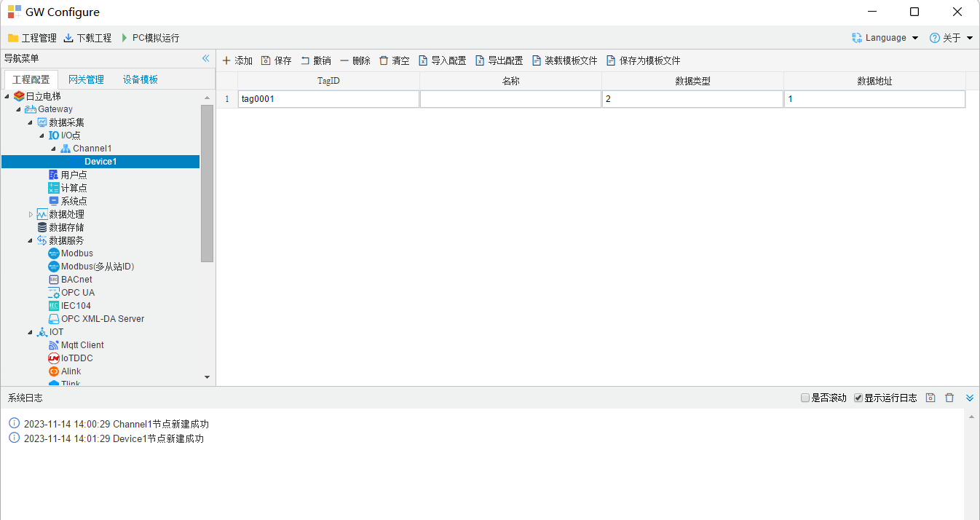Image resolution: width=980 pixels, height=520 pixels.
Task: Collapse the I/O点 node
Action: pyautogui.click(x=42, y=135)
